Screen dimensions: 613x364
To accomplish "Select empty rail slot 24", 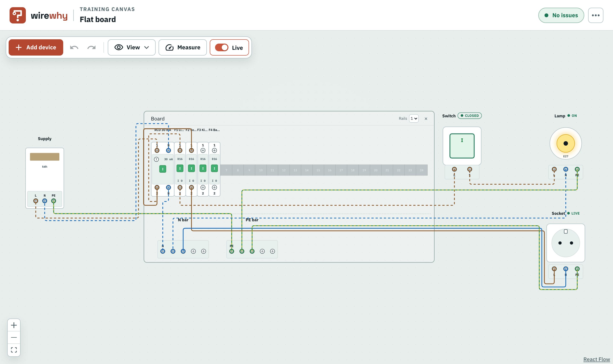I will pos(422,170).
